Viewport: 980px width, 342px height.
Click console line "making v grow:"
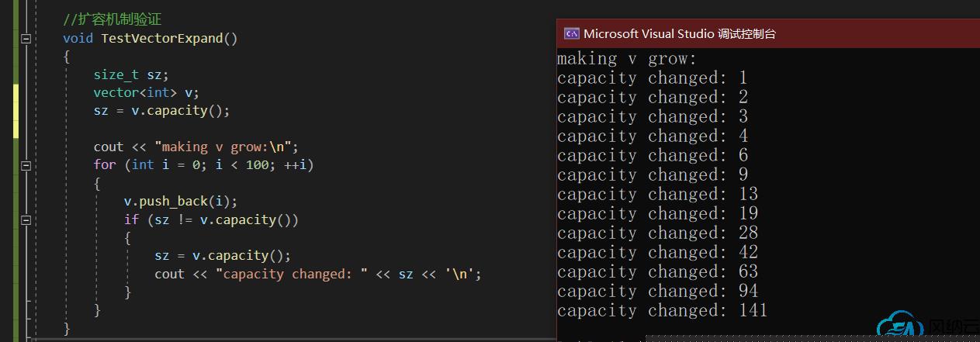tap(626, 59)
